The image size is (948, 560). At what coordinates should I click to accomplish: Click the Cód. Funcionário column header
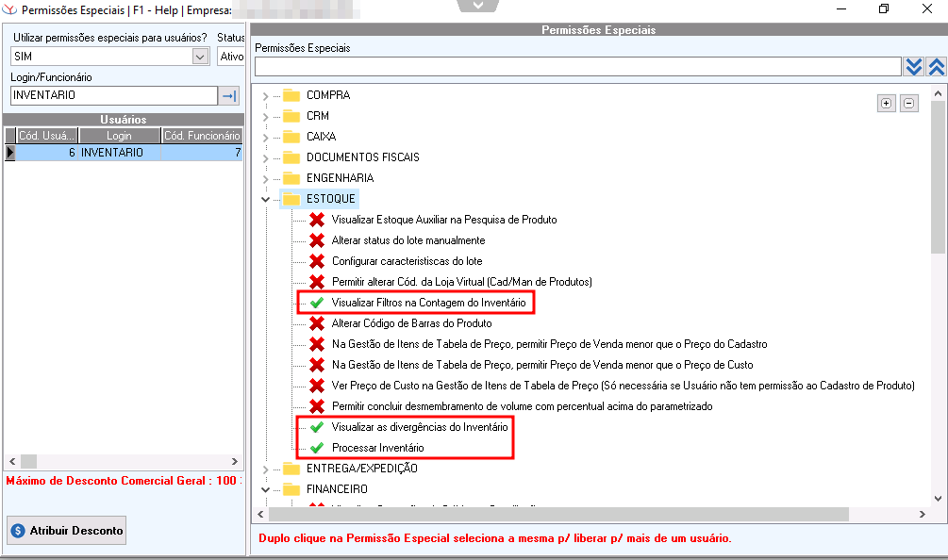201,136
